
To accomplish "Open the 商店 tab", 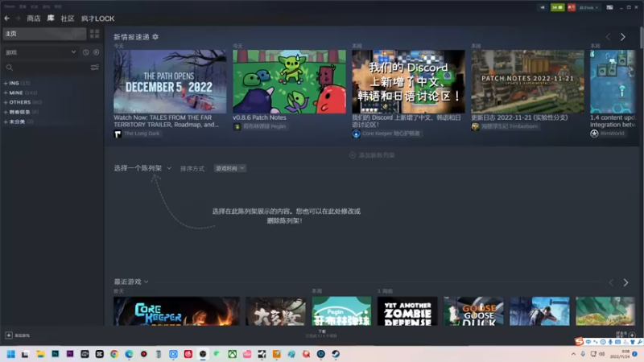I will (x=34, y=19).
